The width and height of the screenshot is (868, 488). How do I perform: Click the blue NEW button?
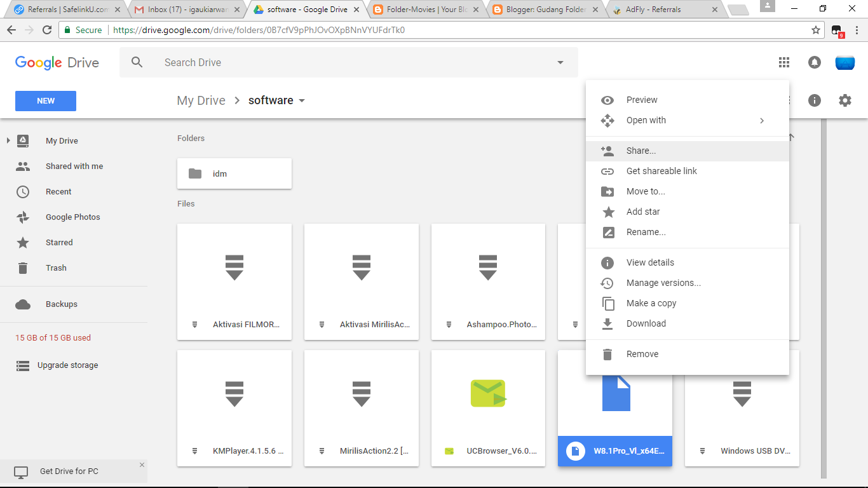[46, 101]
